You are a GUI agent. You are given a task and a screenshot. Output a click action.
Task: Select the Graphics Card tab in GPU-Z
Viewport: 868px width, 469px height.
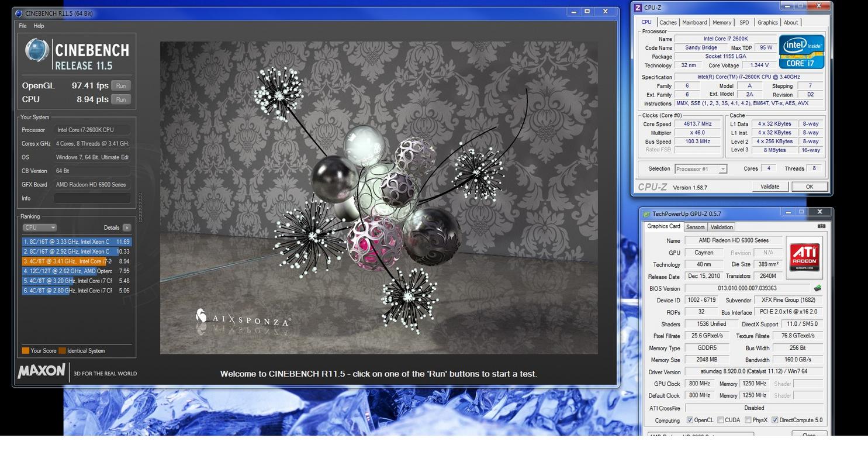[x=663, y=226]
